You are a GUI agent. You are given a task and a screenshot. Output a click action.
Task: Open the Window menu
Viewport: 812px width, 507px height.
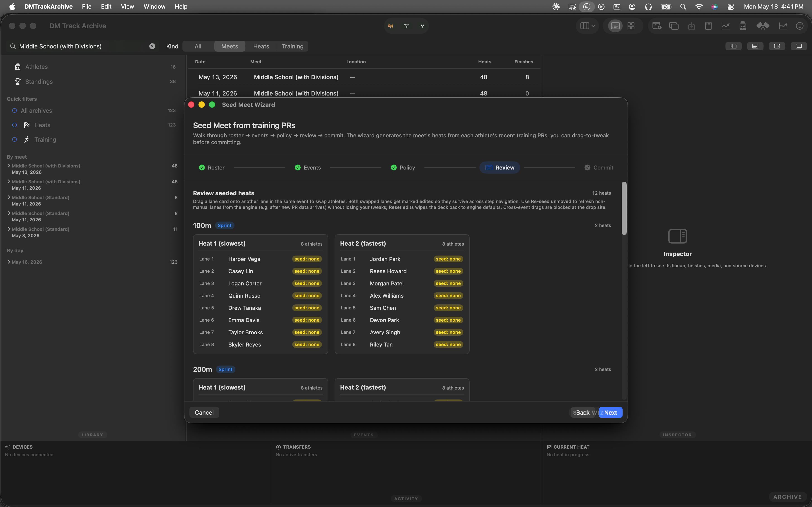point(154,6)
